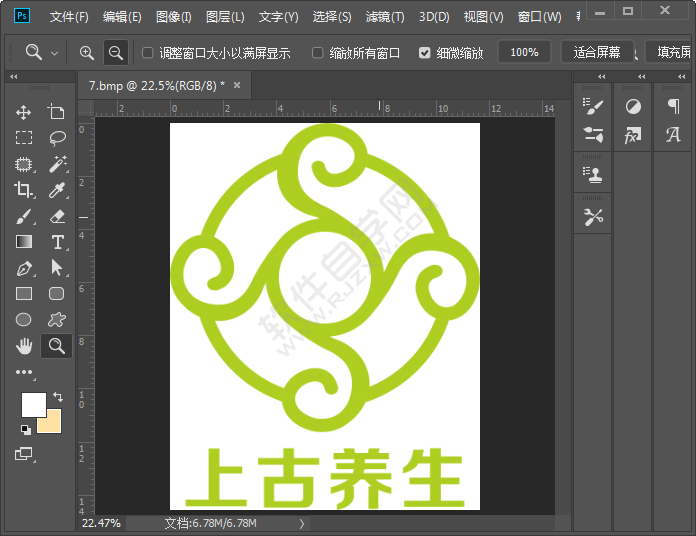Select the Magic Wand tool
Viewport: 696px width, 536px height.
pos(57,164)
